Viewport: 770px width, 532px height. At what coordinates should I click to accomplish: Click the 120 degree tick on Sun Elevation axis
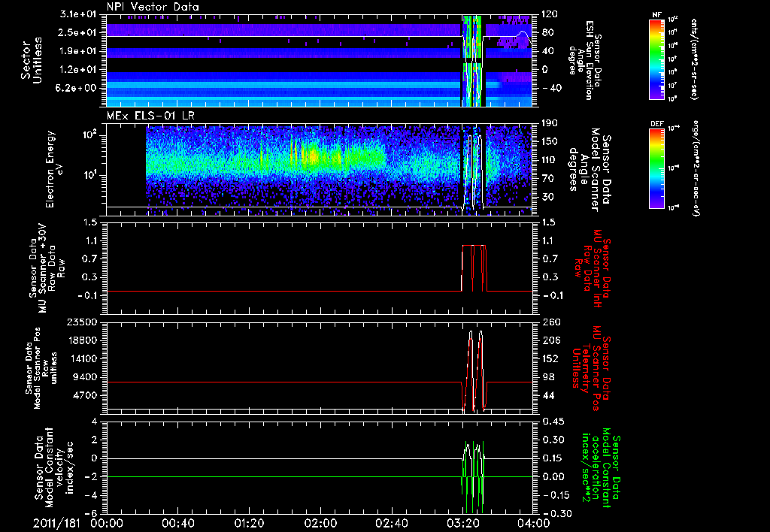click(551, 14)
